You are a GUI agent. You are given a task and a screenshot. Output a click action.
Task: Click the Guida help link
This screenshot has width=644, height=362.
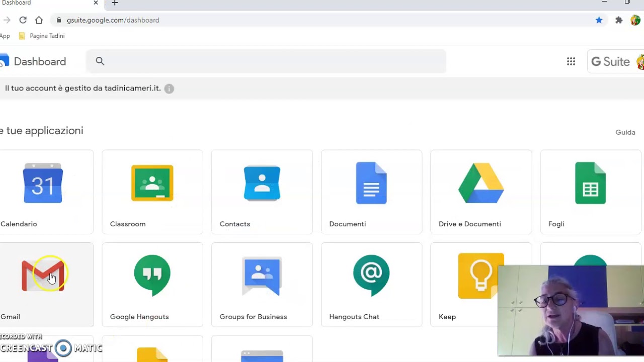tap(625, 132)
